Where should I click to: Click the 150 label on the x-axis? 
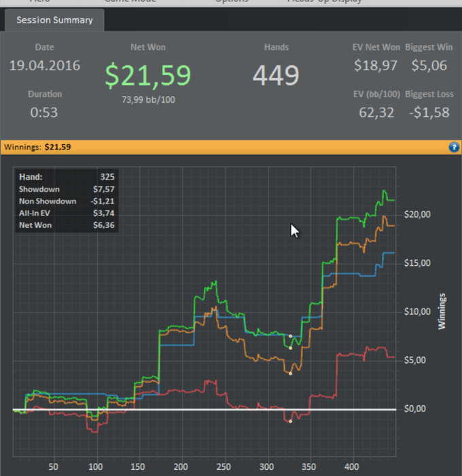(x=138, y=466)
